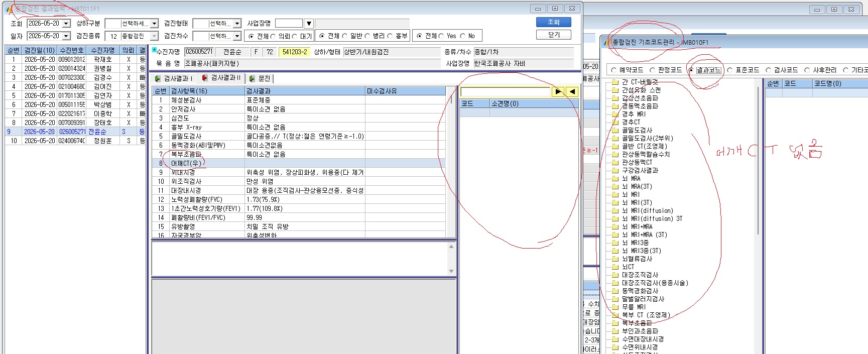The width and height of the screenshot is (868, 354).
Task: Expand the 상하구분 dropdown
Action: [x=155, y=24]
